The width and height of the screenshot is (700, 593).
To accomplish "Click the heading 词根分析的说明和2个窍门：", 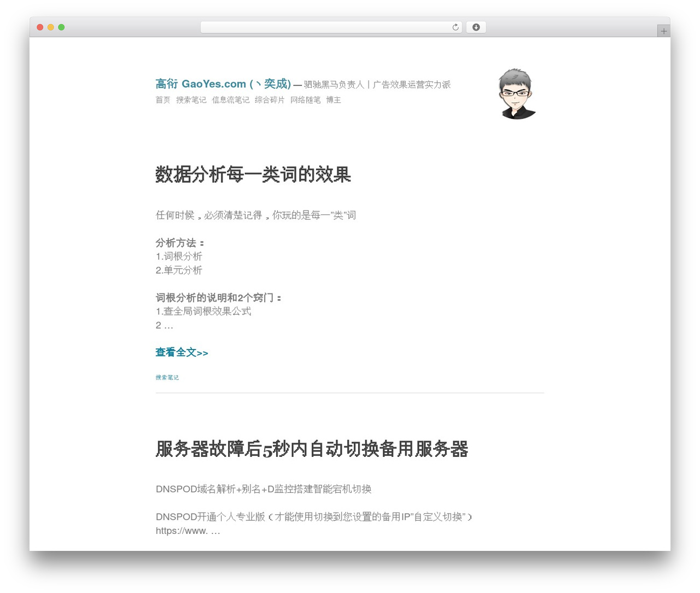I will point(219,298).
